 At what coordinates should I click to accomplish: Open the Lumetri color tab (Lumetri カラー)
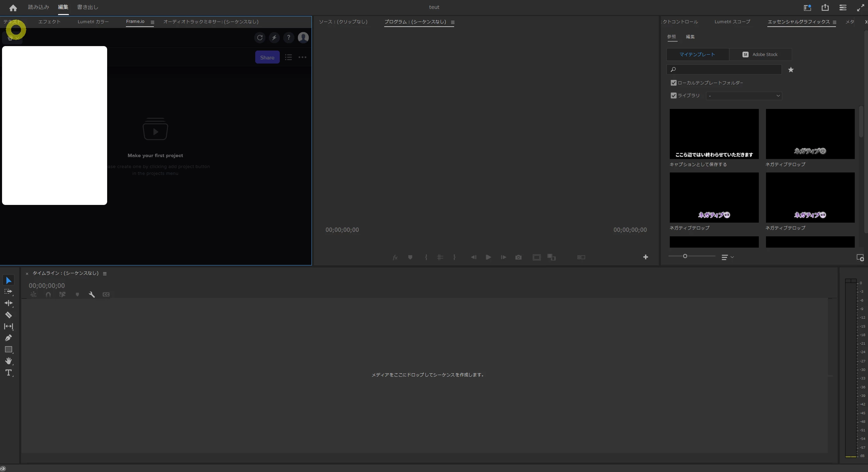93,22
